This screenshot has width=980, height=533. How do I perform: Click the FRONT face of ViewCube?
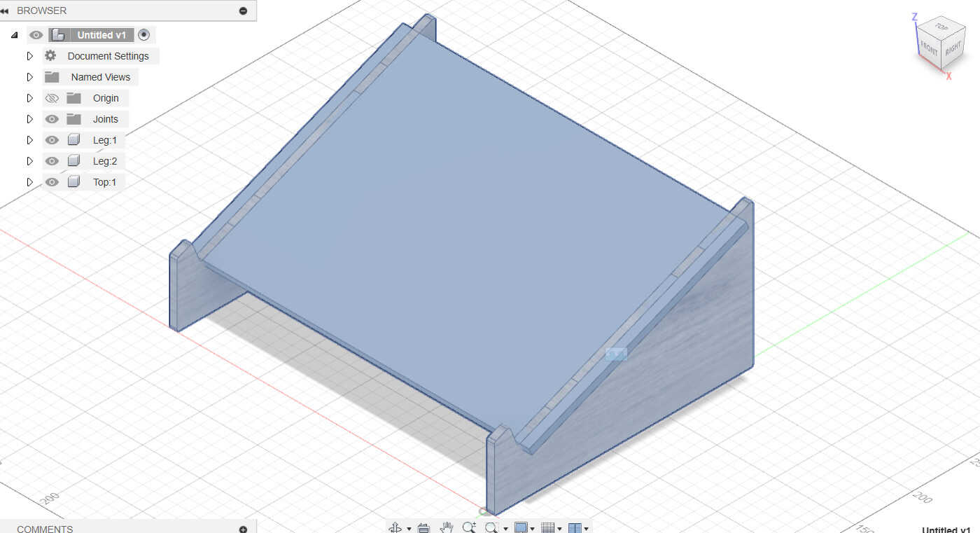[x=930, y=49]
